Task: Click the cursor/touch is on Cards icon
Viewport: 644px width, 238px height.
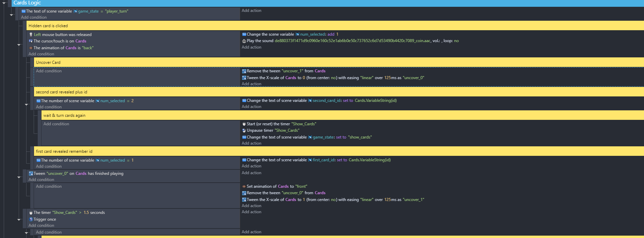Action: tap(31, 41)
